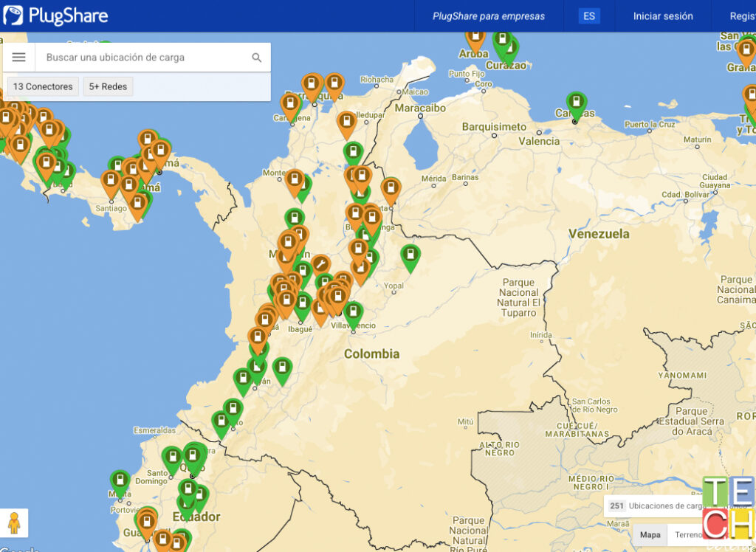Click orange charger pin near Valledupar
The height and width of the screenshot is (552, 756).
coord(346,123)
